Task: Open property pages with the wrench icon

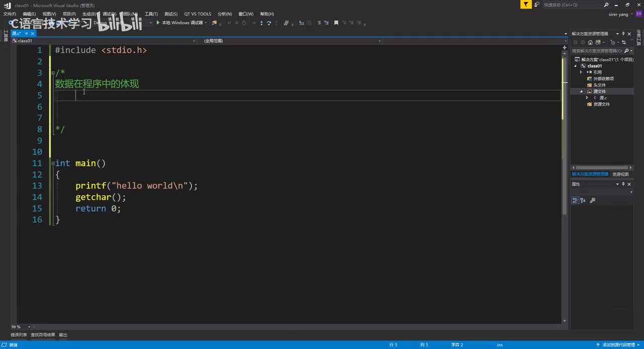Action: point(593,200)
